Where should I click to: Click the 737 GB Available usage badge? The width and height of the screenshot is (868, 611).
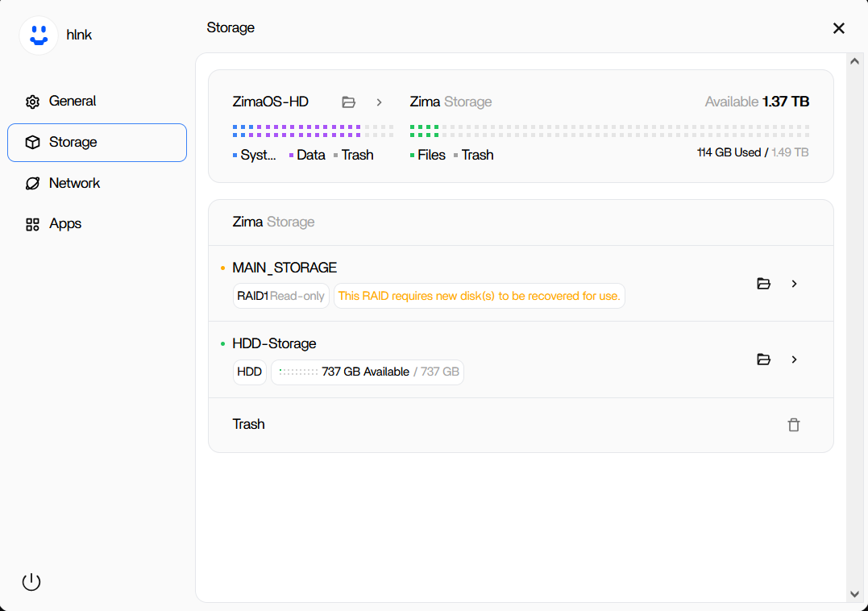point(368,372)
